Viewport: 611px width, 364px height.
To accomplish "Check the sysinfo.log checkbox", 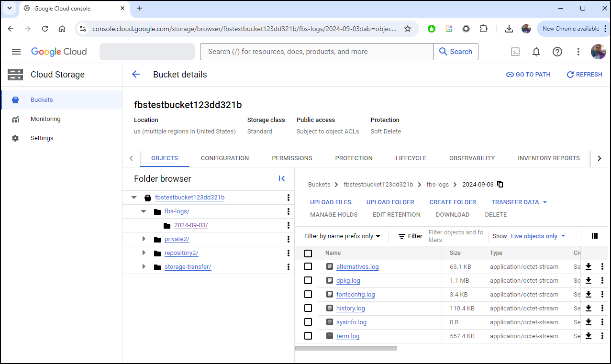I will (x=308, y=322).
